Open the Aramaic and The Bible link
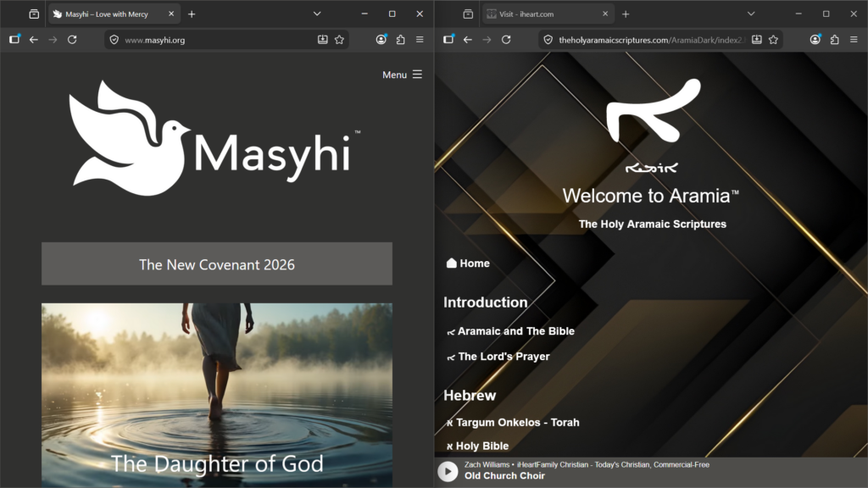 point(515,331)
